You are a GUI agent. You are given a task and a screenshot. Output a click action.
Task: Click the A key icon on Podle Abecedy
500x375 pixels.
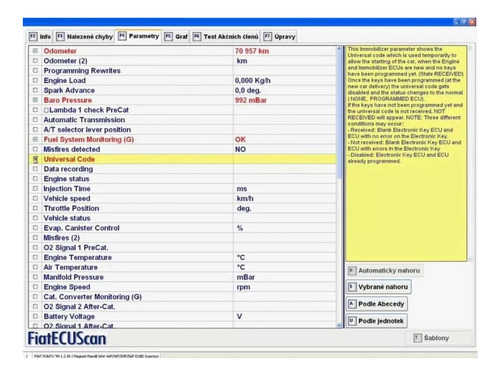(x=352, y=304)
